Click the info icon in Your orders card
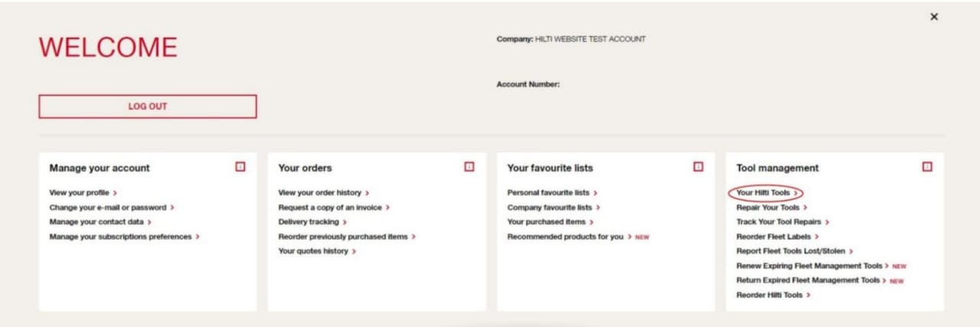 [x=469, y=167]
